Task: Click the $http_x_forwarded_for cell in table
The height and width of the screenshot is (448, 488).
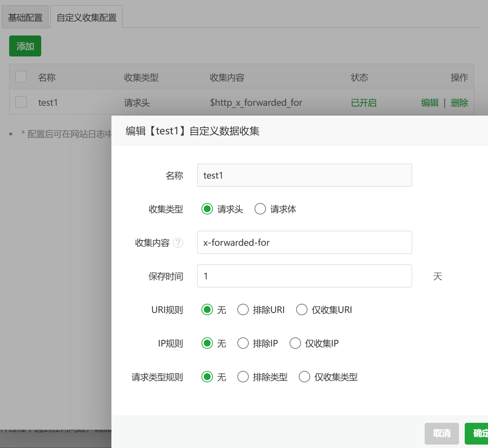Action: (x=256, y=103)
